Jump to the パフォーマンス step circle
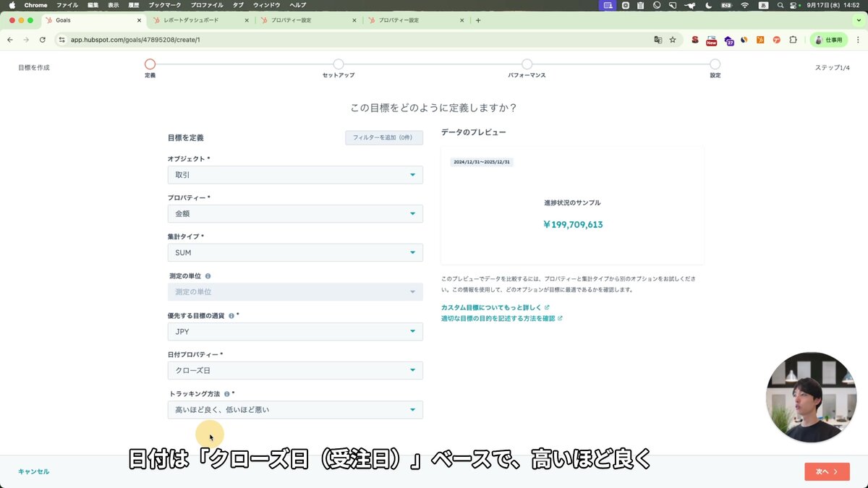The image size is (868, 488). [x=527, y=64]
